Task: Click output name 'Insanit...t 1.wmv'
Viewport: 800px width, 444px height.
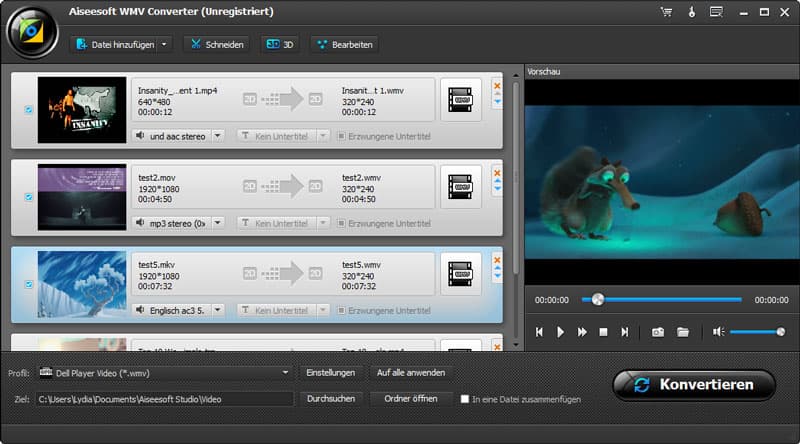Action: pos(372,90)
